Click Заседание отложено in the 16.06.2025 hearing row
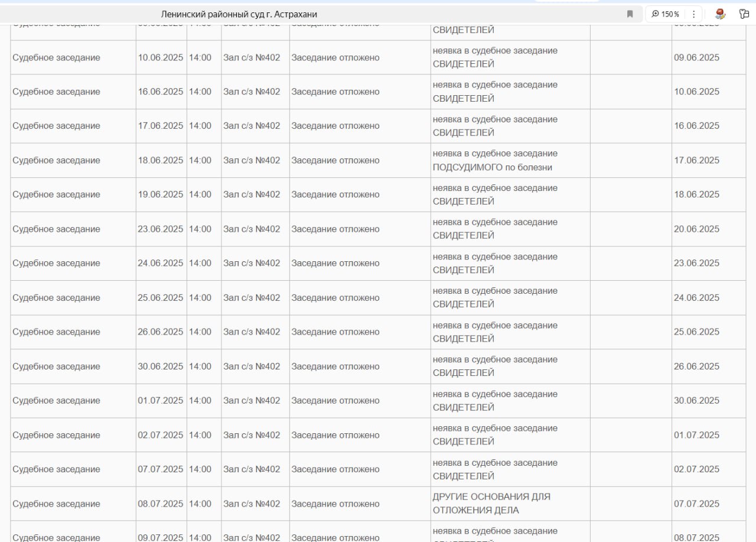This screenshot has width=756, height=542. tap(335, 92)
